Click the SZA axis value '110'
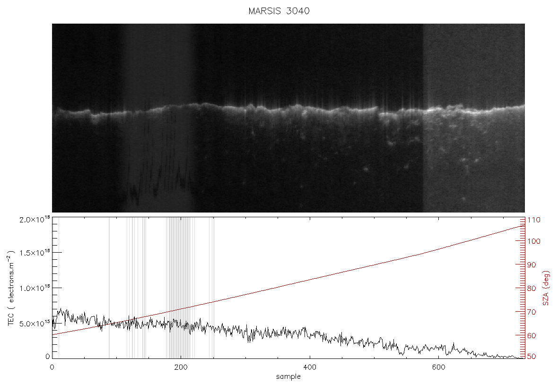Image resolution: width=558 pixels, height=392 pixels. point(534,220)
